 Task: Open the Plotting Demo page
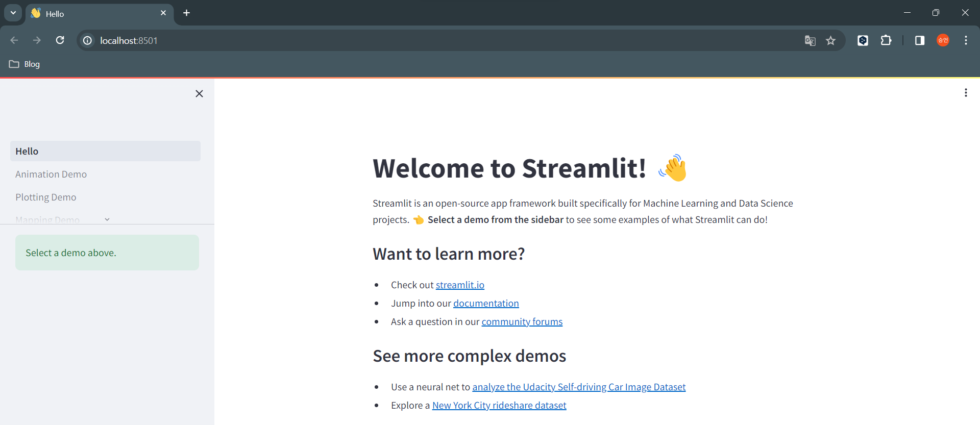click(x=46, y=197)
